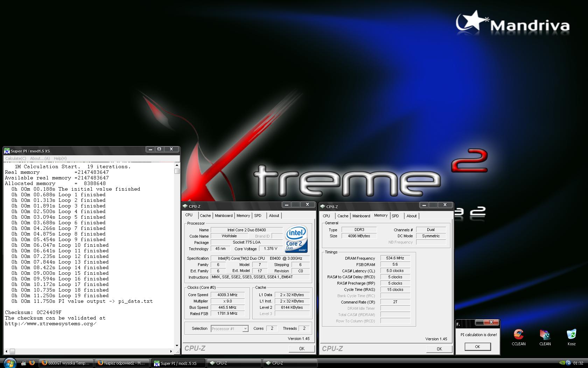Click the Rated FSB value 1781.9 MHz

point(227,314)
